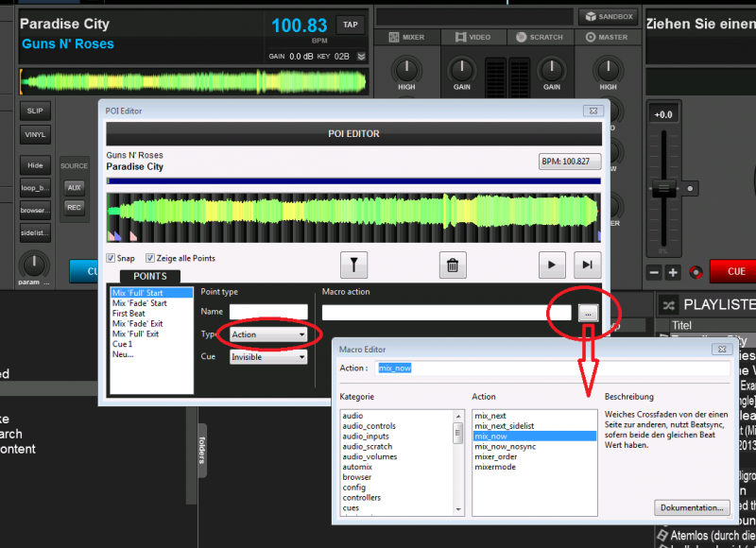Click the trash can delete point button
The height and width of the screenshot is (548, 756).
(453, 265)
